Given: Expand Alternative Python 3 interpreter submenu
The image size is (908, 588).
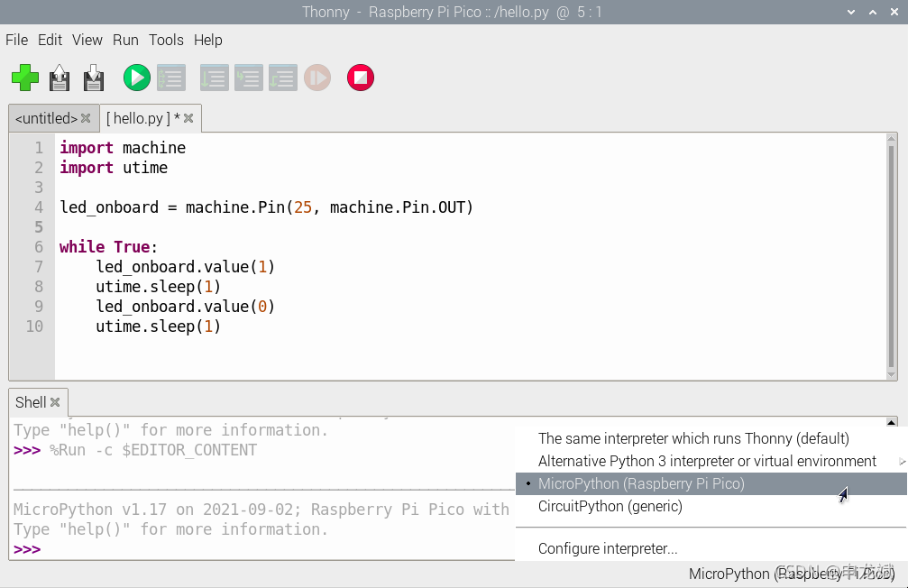Looking at the screenshot, I should tap(711, 461).
